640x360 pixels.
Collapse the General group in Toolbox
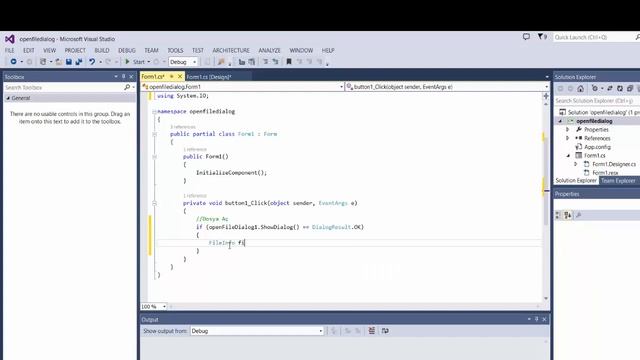point(8,98)
